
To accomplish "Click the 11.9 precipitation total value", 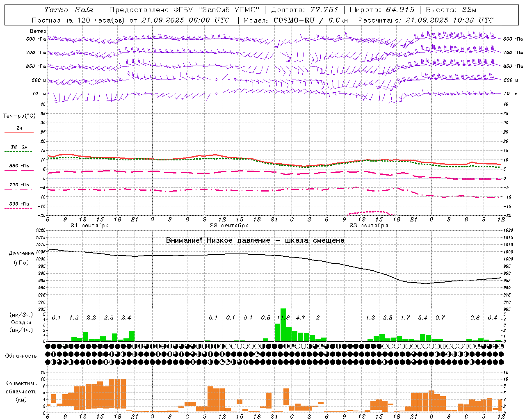I will click(x=283, y=318).
